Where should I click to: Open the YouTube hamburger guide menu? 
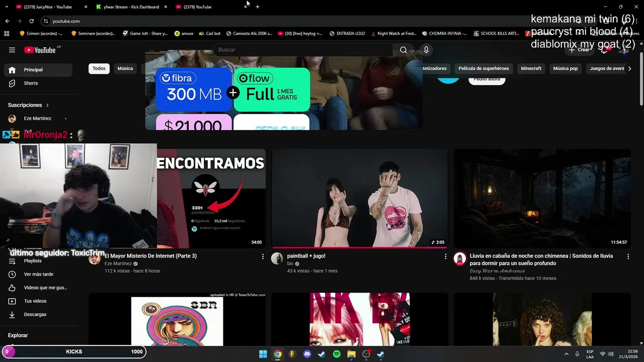point(12,50)
